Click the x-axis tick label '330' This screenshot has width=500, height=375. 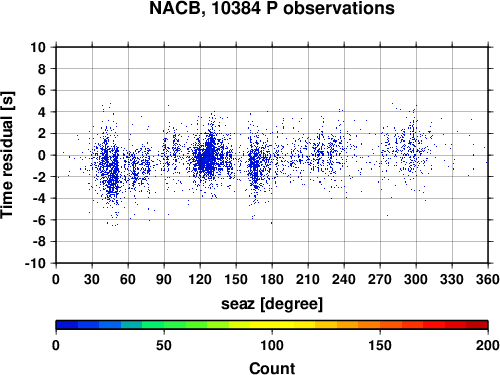[x=452, y=279]
